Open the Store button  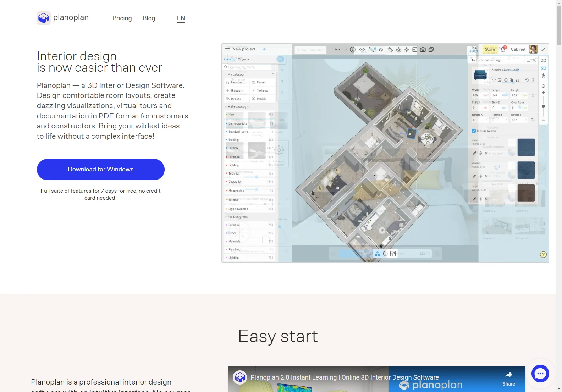(490, 49)
